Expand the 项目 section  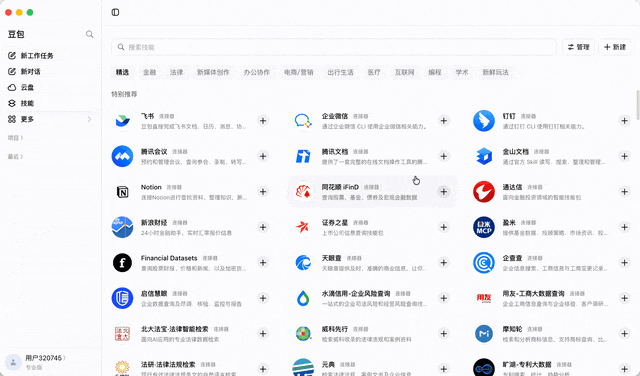16,138
